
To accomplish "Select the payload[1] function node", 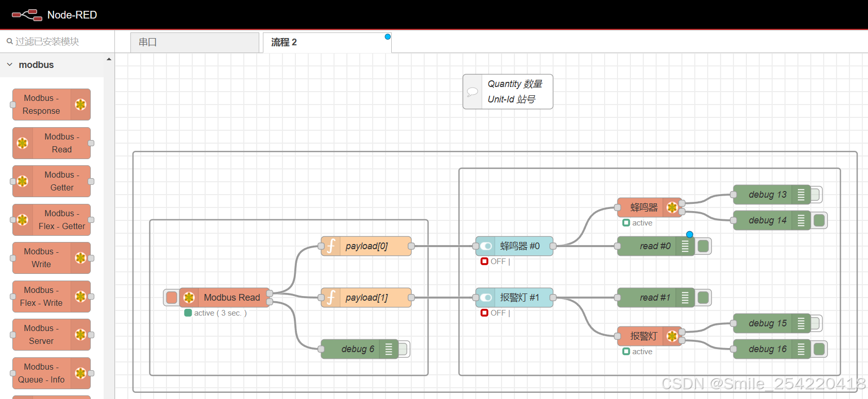I will tap(366, 298).
